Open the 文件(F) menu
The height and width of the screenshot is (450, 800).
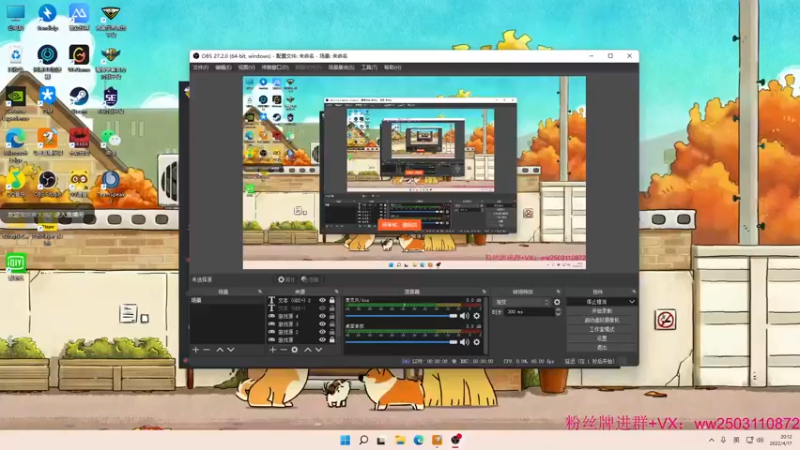pyautogui.click(x=201, y=67)
